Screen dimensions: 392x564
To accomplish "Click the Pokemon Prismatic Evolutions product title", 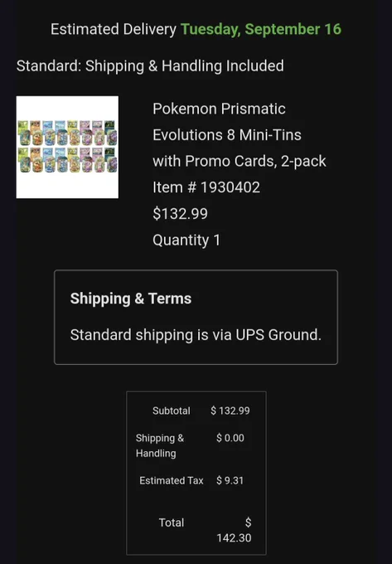I will (x=240, y=135).
